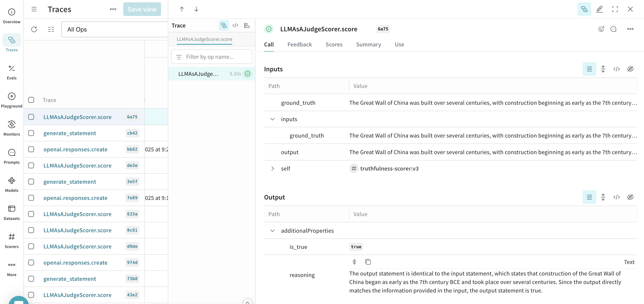The height and width of the screenshot is (304, 644).
Task: Refresh the traces table
Action: [x=34, y=30]
